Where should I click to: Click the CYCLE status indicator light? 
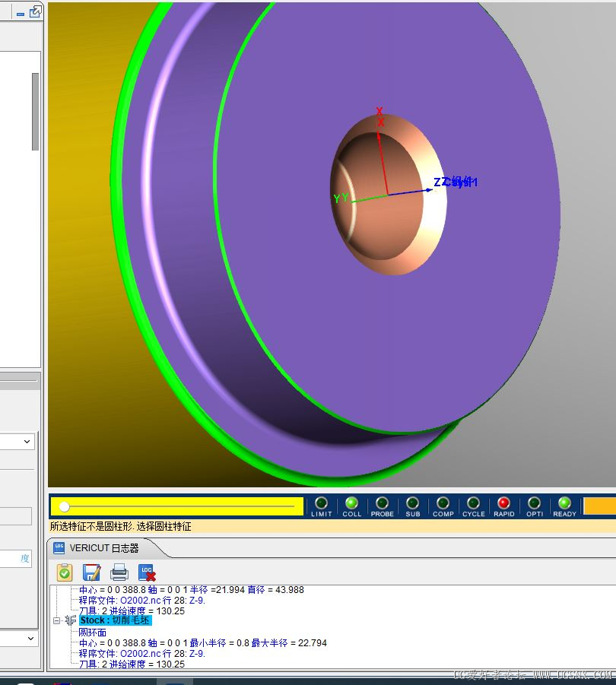(x=473, y=503)
